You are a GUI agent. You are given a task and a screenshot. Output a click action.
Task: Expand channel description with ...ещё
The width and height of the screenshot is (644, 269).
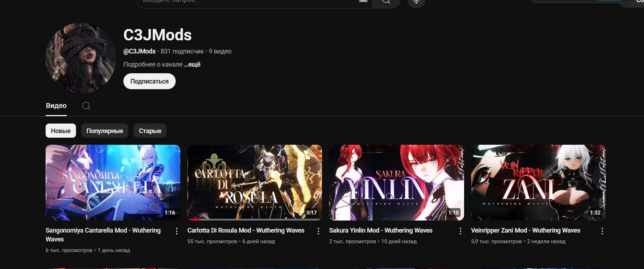click(192, 64)
